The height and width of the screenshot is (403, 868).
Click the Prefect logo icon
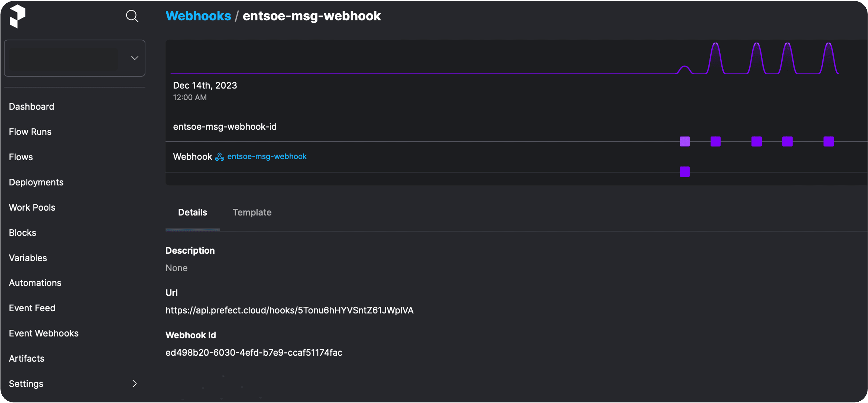click(x=17, y=16)
